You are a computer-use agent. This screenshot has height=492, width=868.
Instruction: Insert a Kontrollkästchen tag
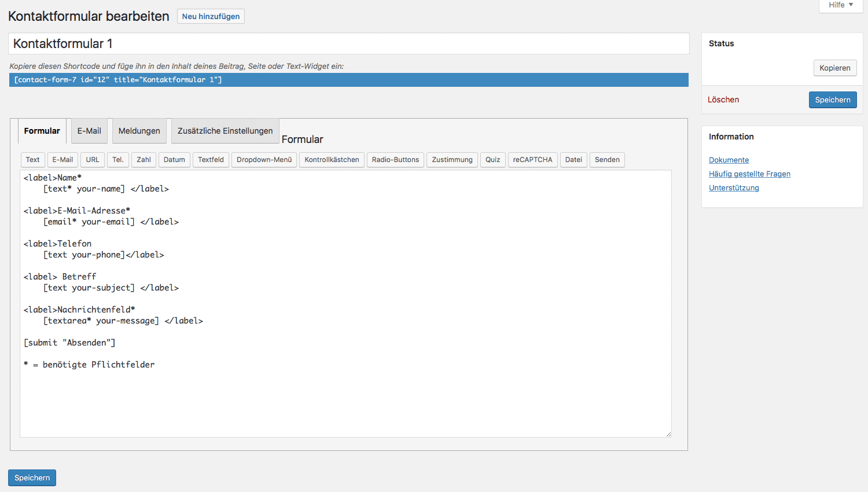(332, 160)
